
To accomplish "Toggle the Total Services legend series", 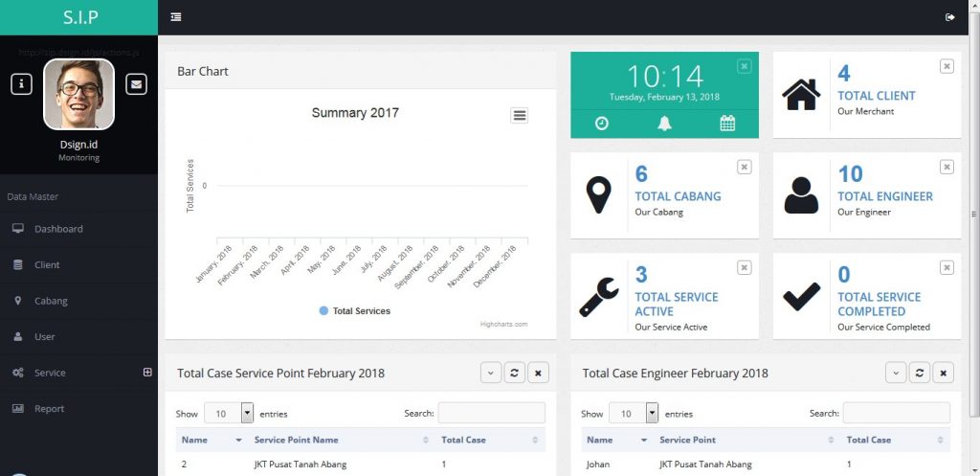I will pos(355,311).
